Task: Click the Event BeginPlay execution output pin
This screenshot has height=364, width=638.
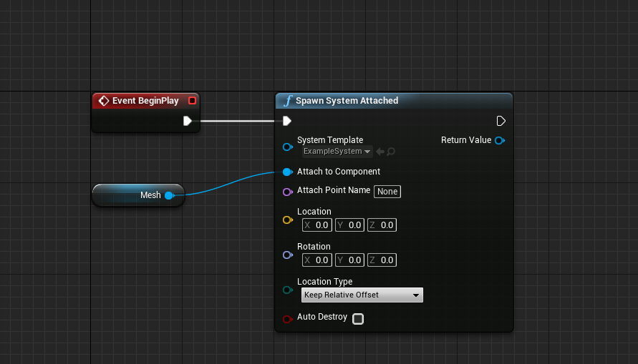Action: point(187,121)
